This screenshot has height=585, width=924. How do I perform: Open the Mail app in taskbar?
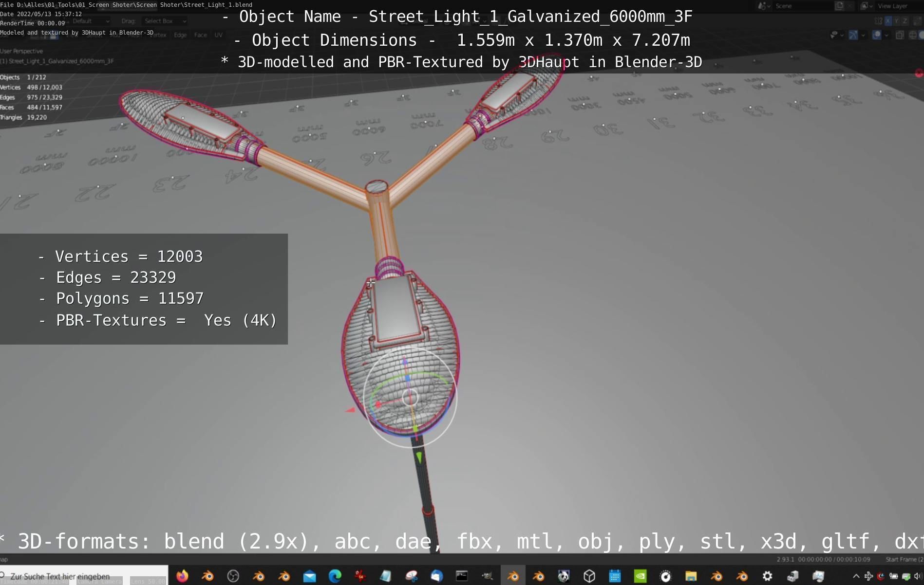[309, 577]
